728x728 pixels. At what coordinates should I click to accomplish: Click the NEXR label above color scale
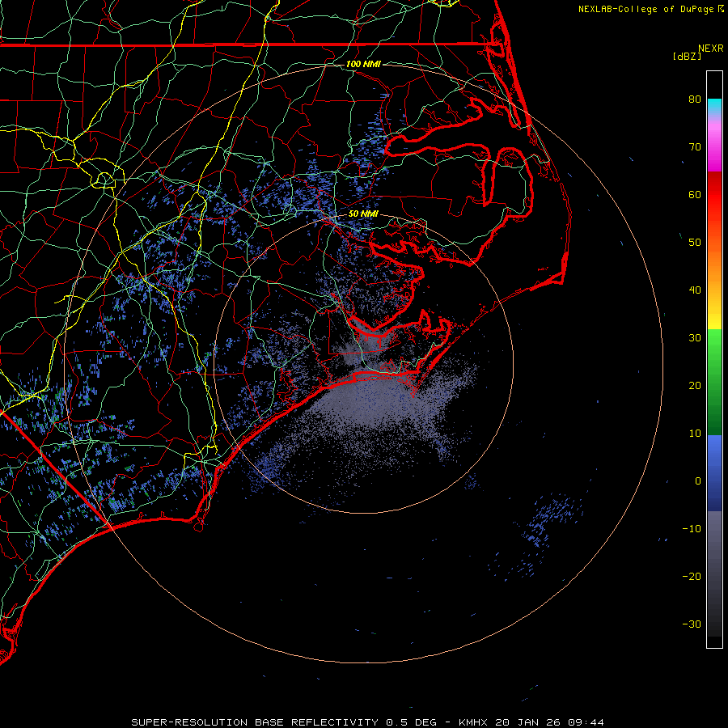pyautogui.click(x=711, y=49)
